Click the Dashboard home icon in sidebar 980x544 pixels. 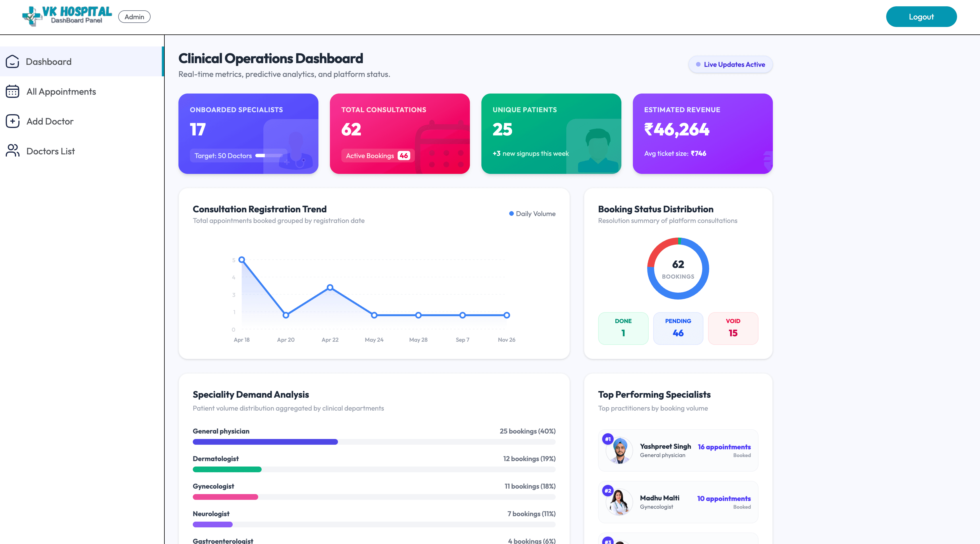[x=13, y=62]
